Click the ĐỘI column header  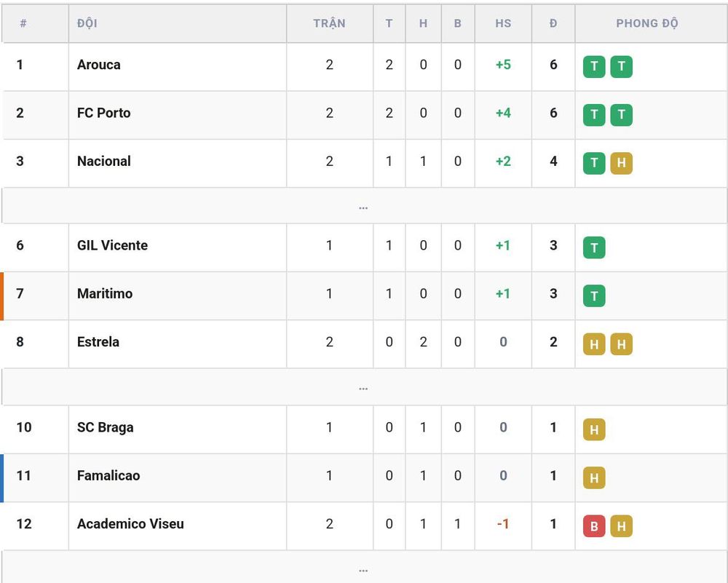(x=87, y=23)
